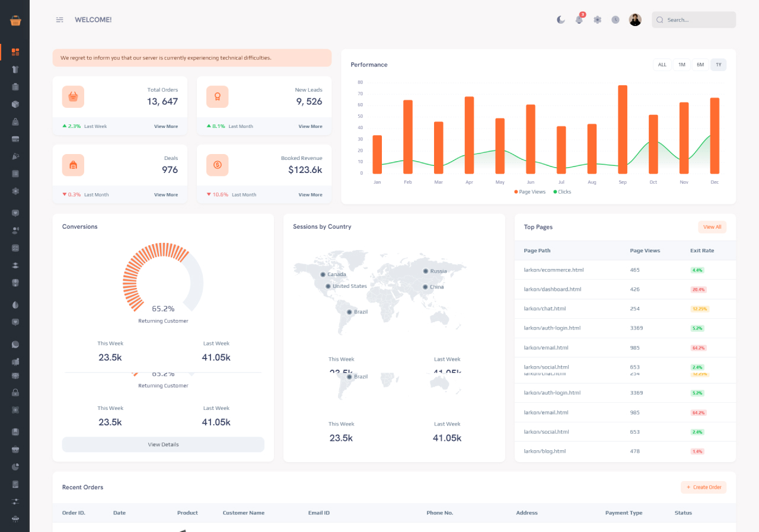Open the party popper icon in sidebar
Image resolution: width=759 pixels, height=532 pixels.
tap(15, 156)
